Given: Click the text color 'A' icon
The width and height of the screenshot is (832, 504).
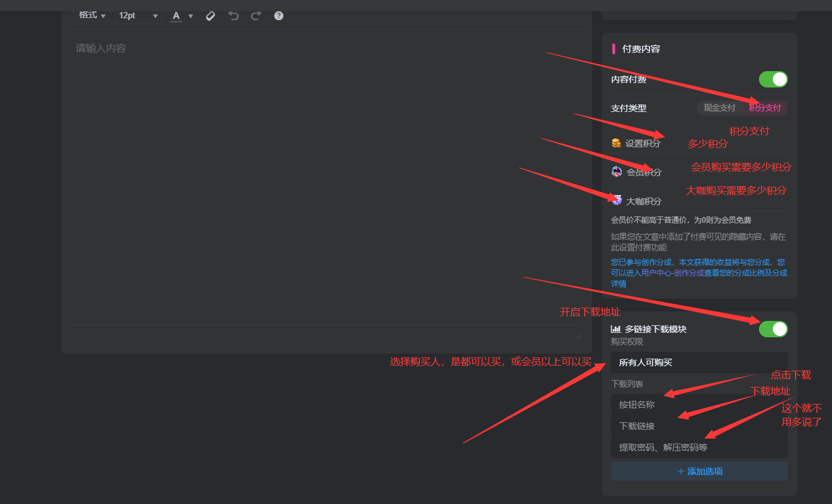Looking at the screenshot, I should click(176, 16).
